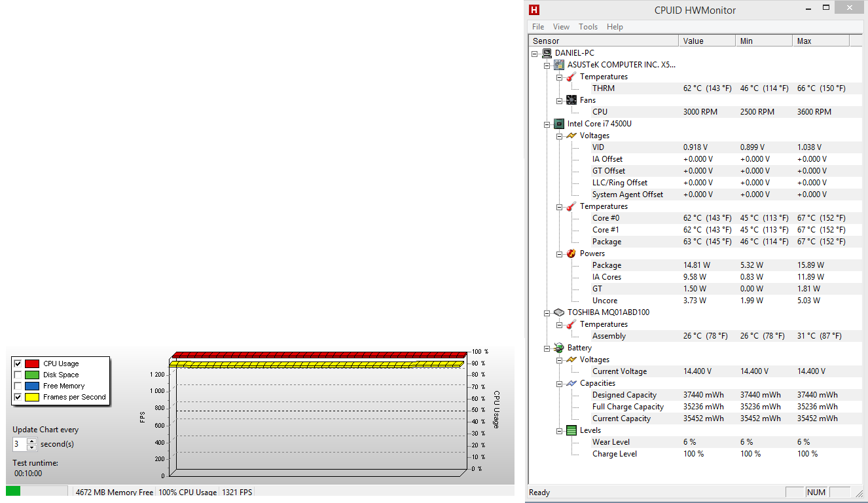The image size is (868, 503).
Task: Click the NUM indicator in HWMonitor status bar
Action: click(x=816, y=493)
